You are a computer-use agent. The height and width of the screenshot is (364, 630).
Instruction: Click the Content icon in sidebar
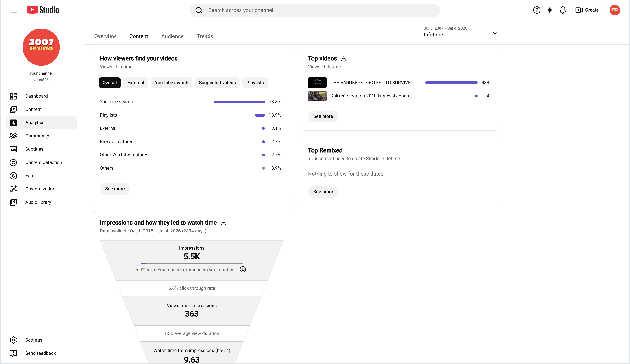(13, 109)
